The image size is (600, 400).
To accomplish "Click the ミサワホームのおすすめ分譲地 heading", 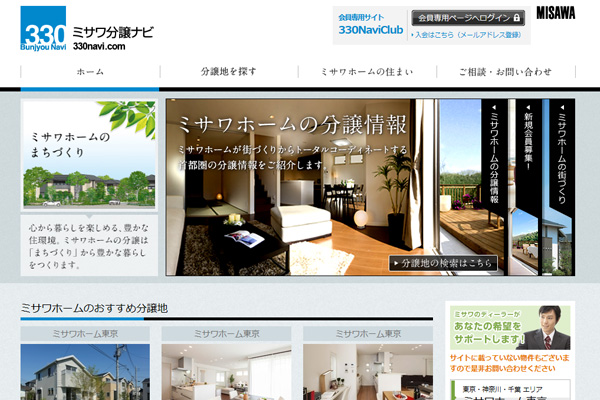I will tap(94, 308).
